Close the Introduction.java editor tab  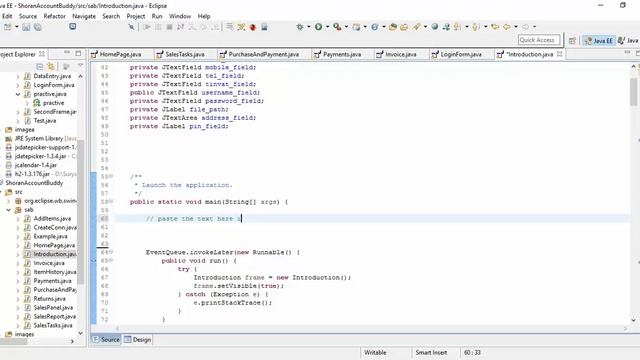coord(560,54)
